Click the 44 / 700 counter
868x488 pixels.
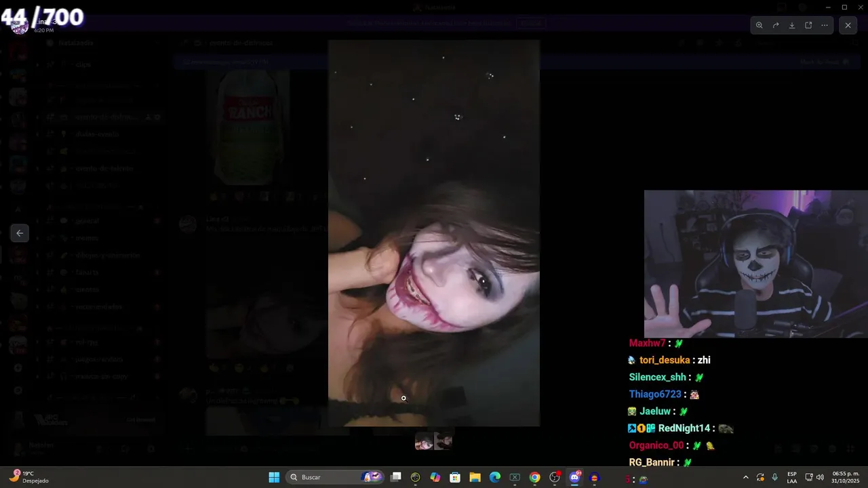(x=42, y=18)
